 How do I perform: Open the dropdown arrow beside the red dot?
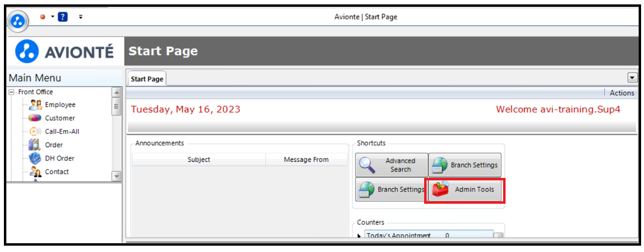coord(52,17)
